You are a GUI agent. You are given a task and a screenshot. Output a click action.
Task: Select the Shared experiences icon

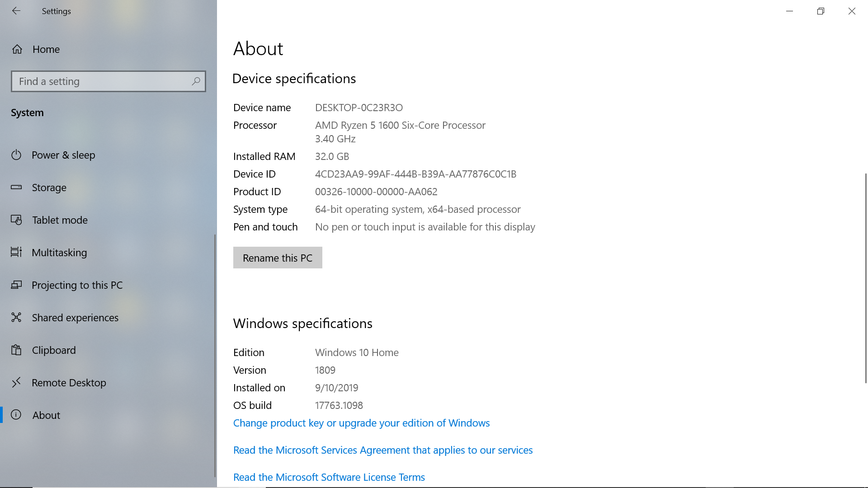(16, 317)
